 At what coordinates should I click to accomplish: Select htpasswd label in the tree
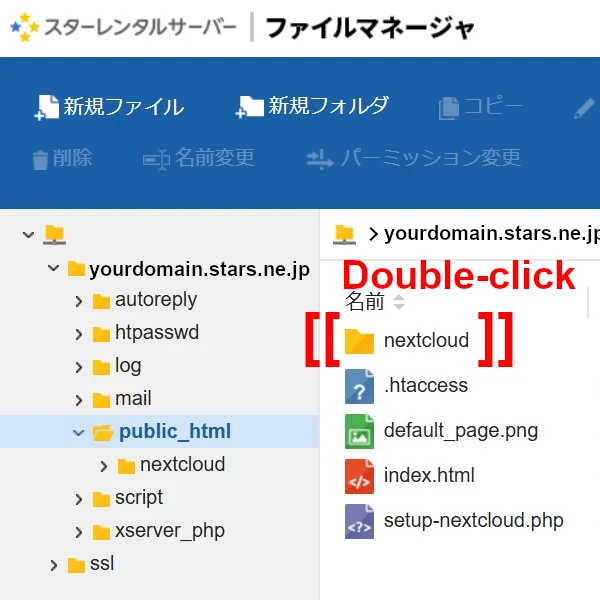[157, 333]
